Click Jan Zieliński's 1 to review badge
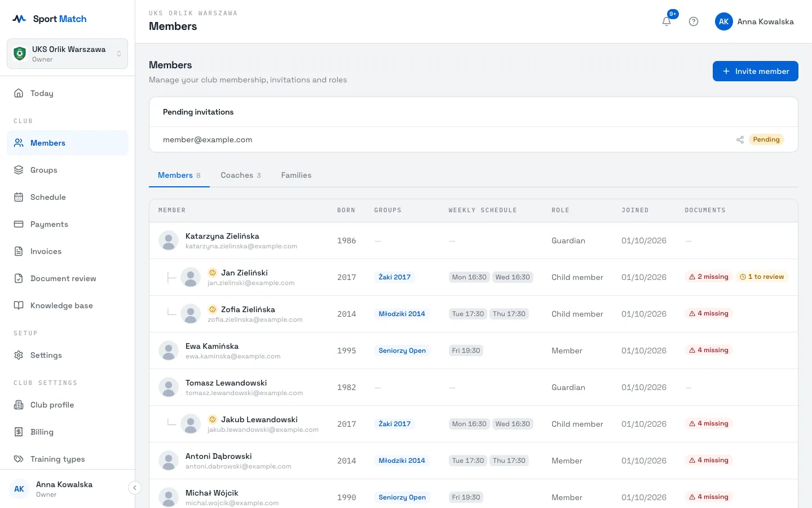 point(762,277)
